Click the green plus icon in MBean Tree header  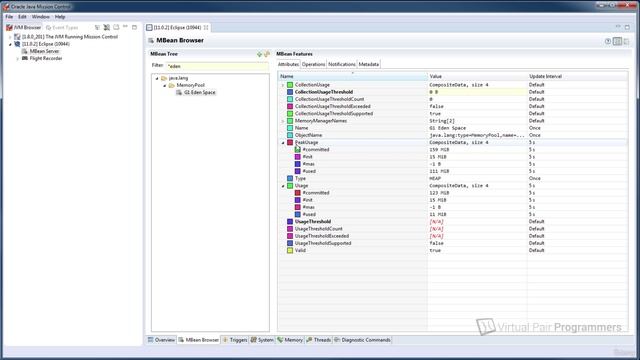[x=259, y=54]
